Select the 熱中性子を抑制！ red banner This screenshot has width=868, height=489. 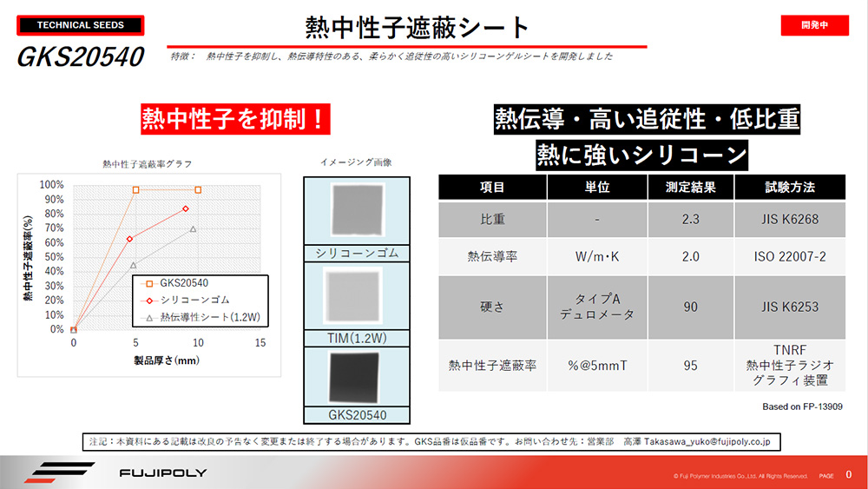pyautogui.click(x=235, y=119)
